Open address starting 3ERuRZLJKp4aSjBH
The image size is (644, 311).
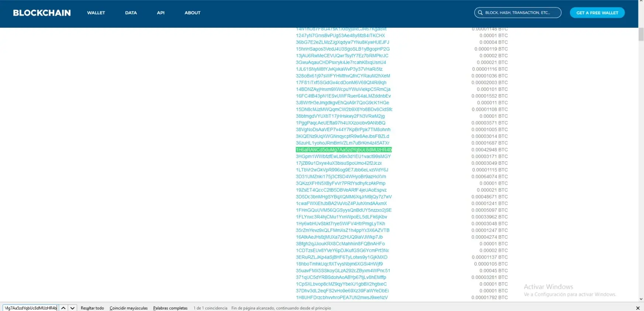click(341, 257)
